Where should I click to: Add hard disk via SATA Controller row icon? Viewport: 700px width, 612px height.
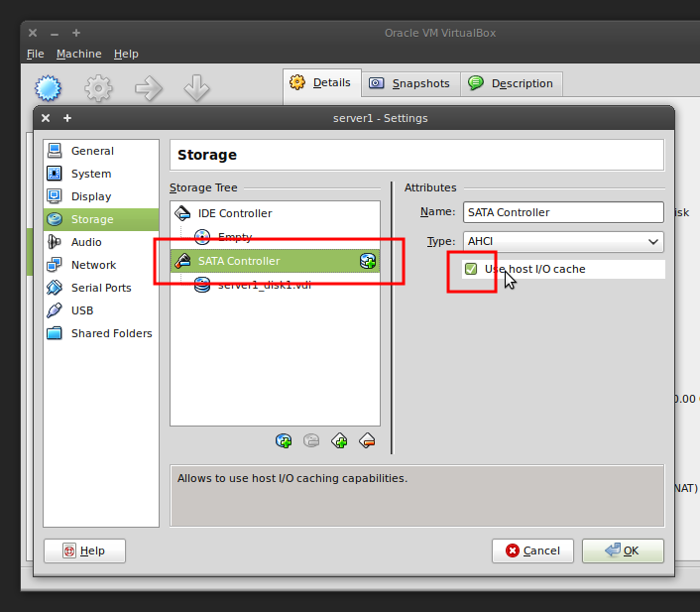[368, 261]
